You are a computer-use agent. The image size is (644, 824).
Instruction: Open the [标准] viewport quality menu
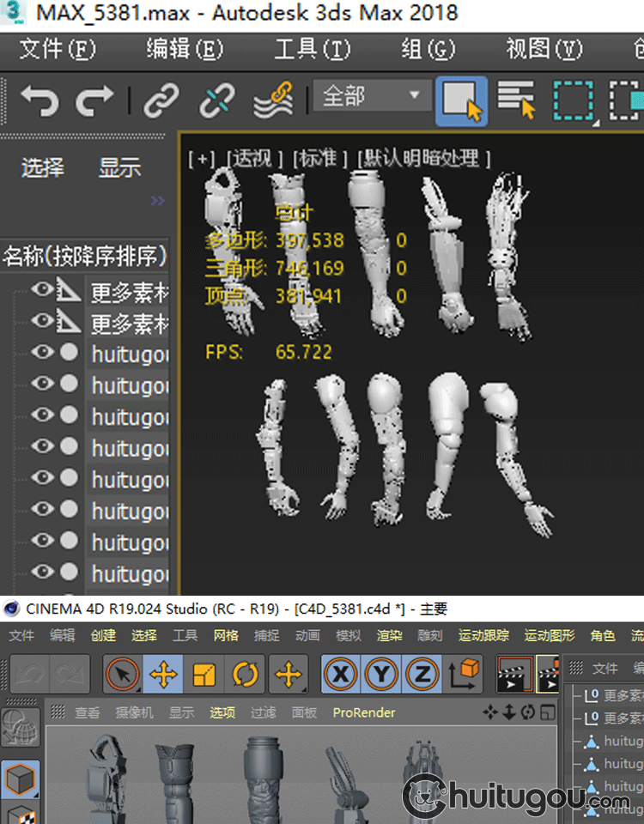coord(319,159)
